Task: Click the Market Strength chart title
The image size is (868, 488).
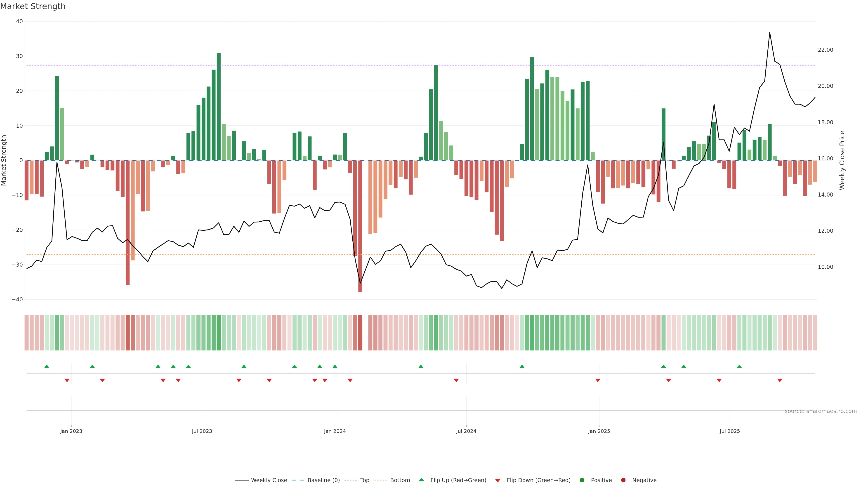Action: pyautogui.click(x=33, y=6)
